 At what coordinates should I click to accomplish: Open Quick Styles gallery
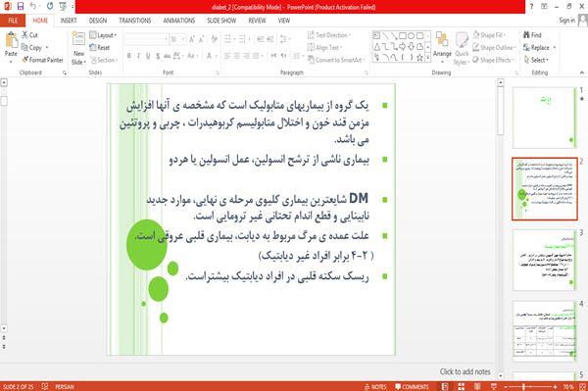point(462,49)
